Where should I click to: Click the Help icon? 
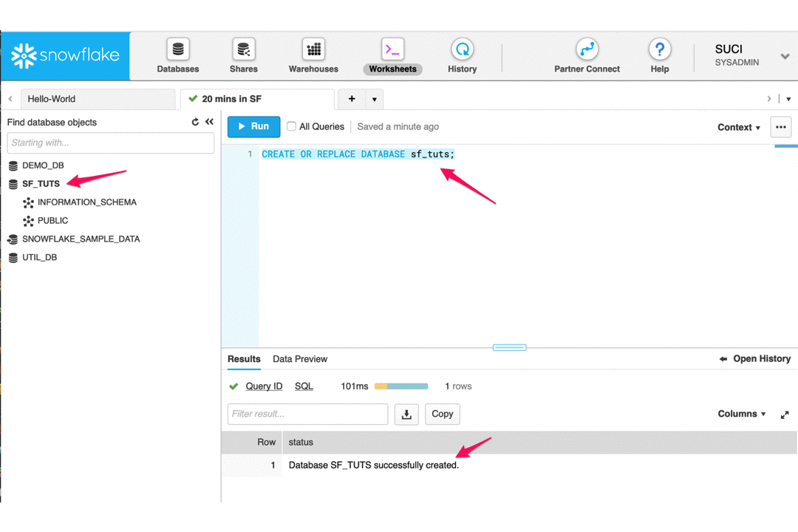pyautogui.click(x=659, y=52)
